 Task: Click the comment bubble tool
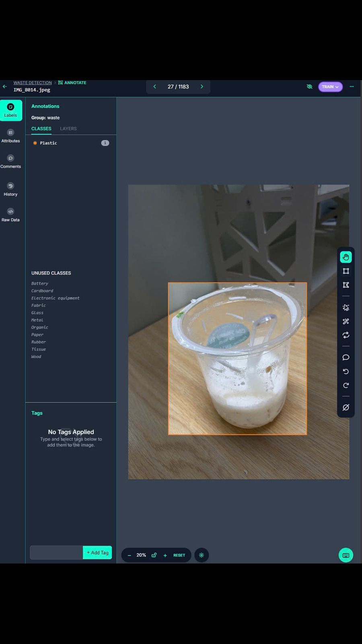click(346, 357)
